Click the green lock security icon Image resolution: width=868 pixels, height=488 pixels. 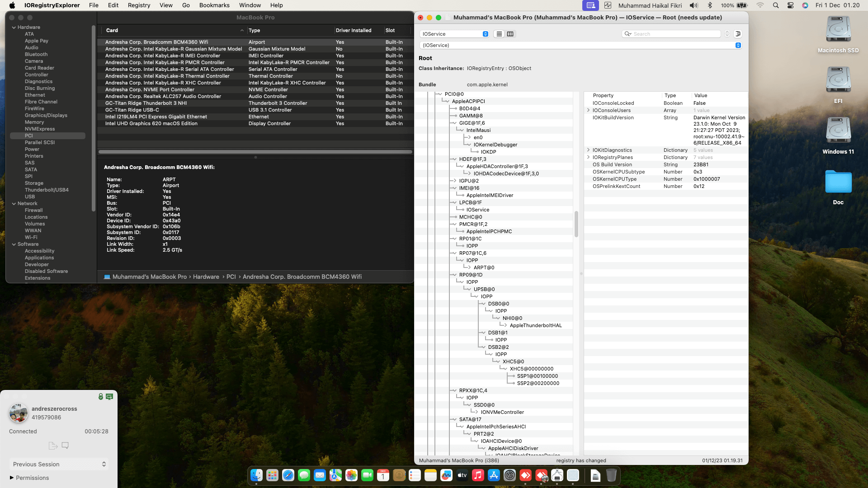101,397
